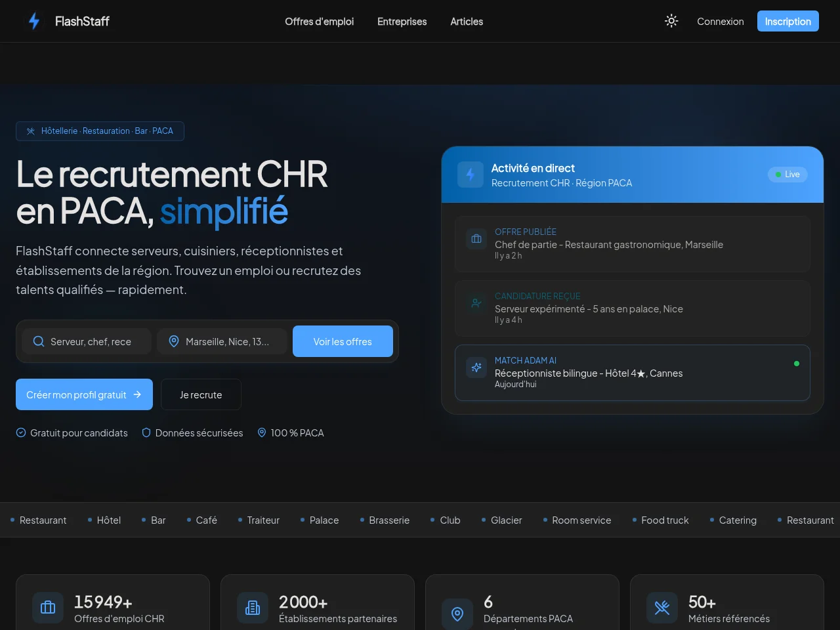Open the Serveur expérimenté Nice activity item

coord(633,308)
